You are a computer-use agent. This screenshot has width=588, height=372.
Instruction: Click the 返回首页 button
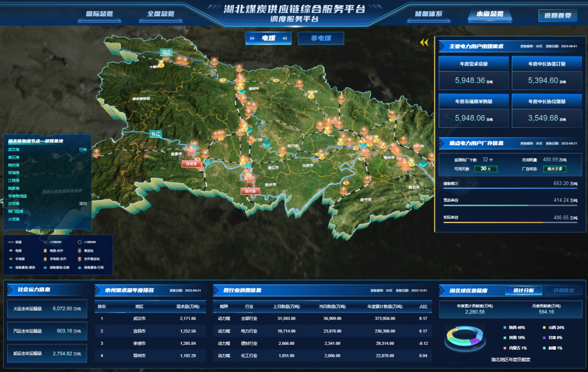[x=558, y=15]
